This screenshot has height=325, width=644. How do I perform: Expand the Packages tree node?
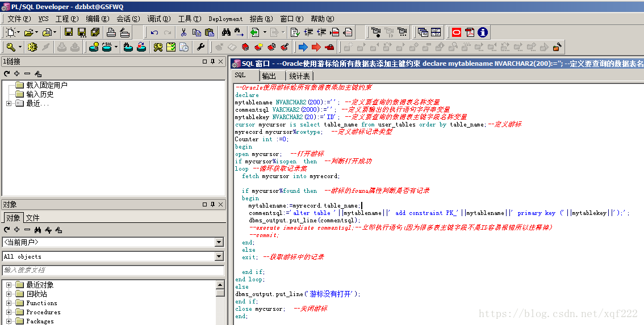pyautogui.click(x=9, y=321)
